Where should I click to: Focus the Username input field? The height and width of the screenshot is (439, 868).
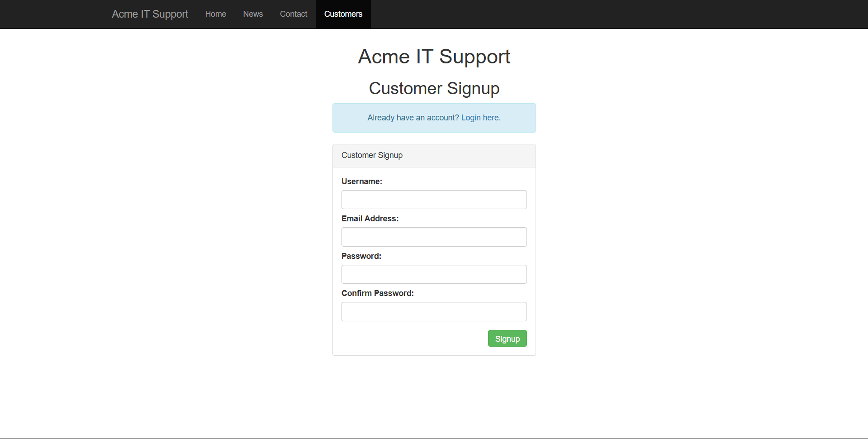click(x=434, y=200)
